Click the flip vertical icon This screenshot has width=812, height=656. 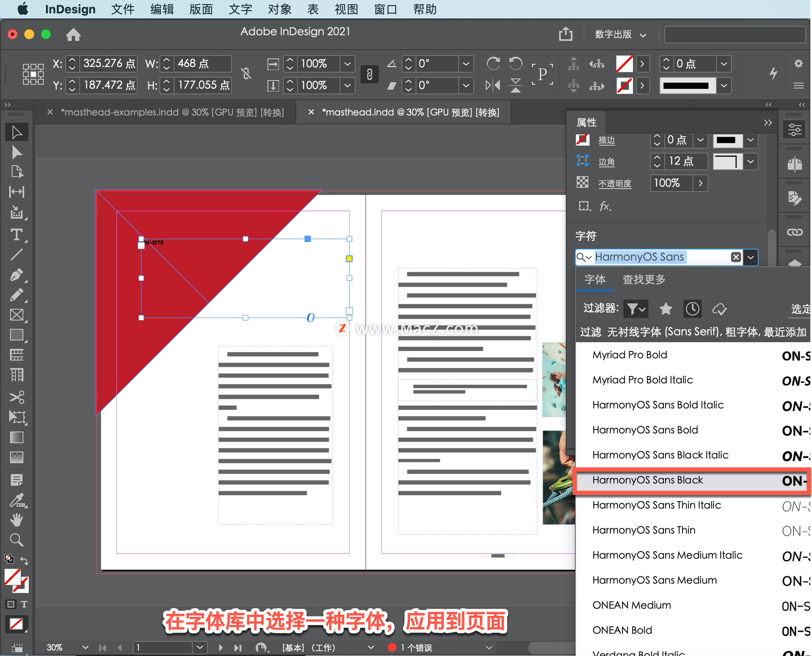[516, 85]
